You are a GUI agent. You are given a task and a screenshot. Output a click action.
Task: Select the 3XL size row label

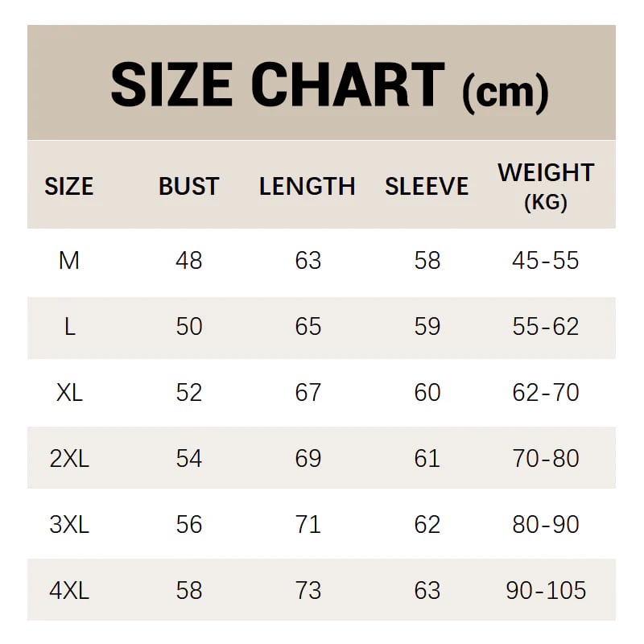[69, 525]
